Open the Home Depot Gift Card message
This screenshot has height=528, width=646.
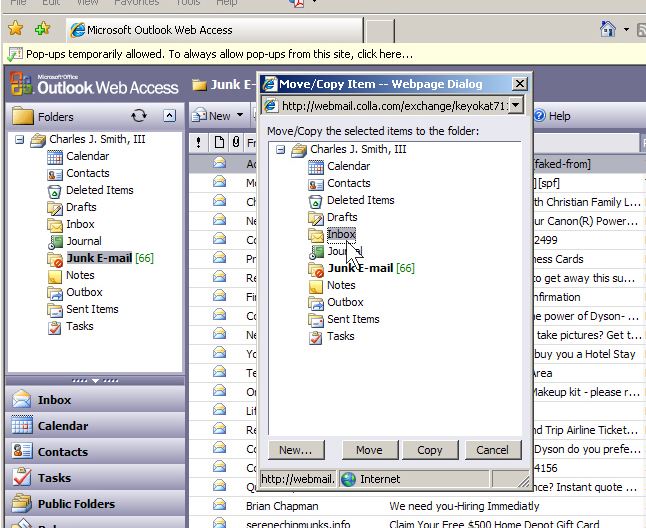pyautogui.click(x=494, y=523)
